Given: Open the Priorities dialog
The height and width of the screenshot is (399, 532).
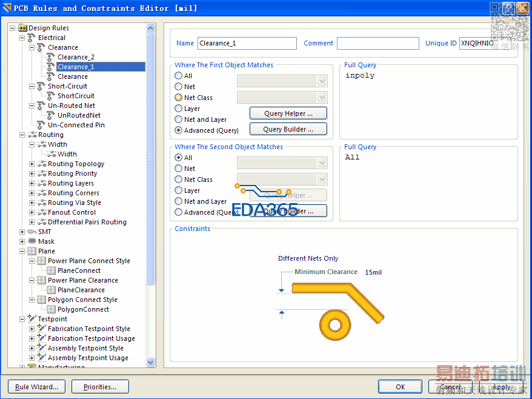Looking at the screenshot, I should 100,387.
